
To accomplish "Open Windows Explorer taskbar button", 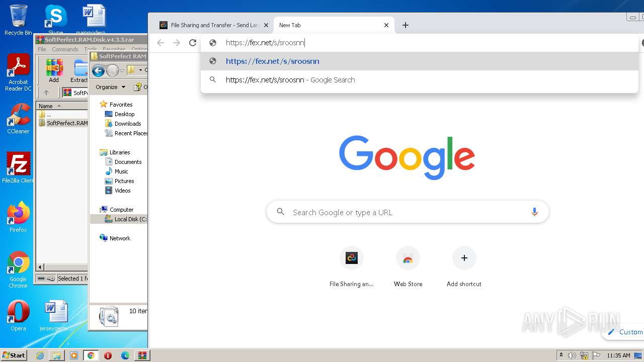I will tap(57, 355).
